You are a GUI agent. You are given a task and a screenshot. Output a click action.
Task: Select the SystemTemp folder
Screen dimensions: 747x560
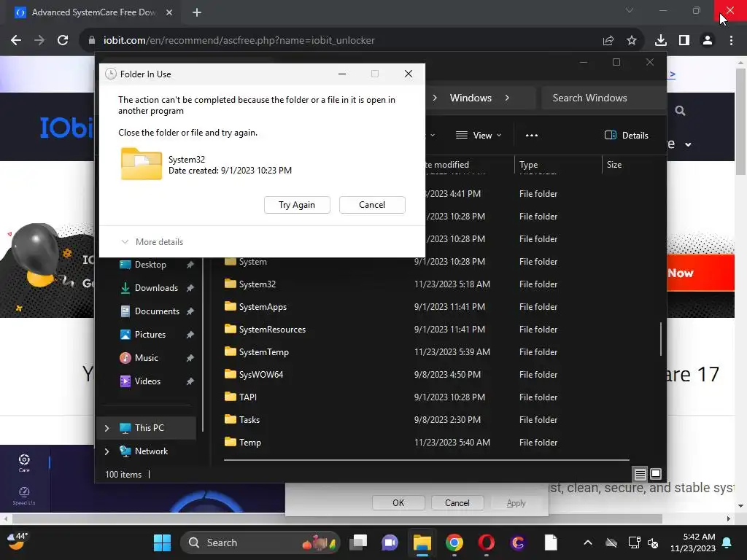tap(426, 352)
